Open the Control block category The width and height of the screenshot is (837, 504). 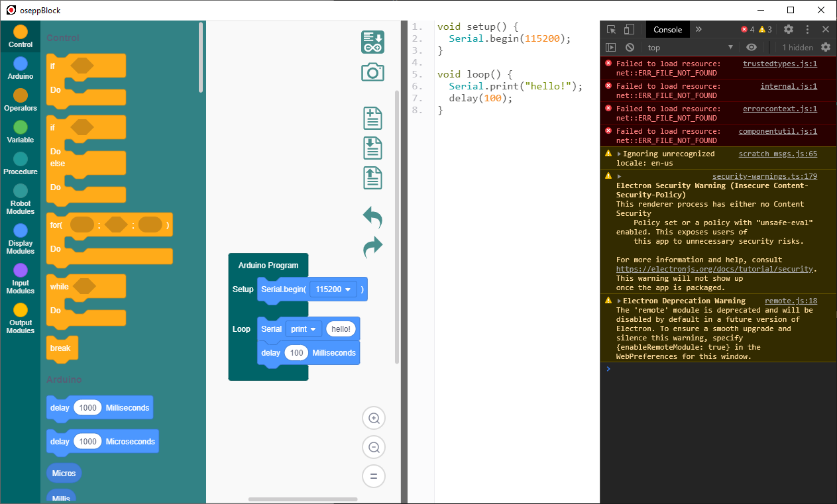click(21, 37)
